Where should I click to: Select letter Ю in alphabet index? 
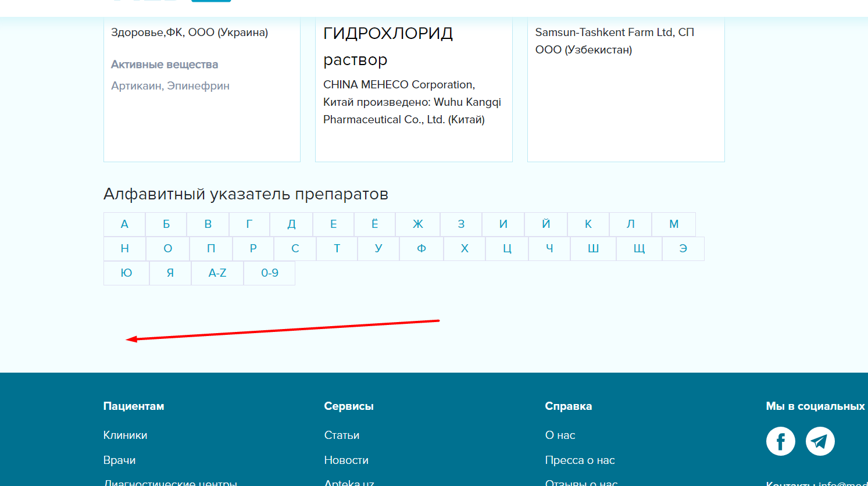[126, 273]
